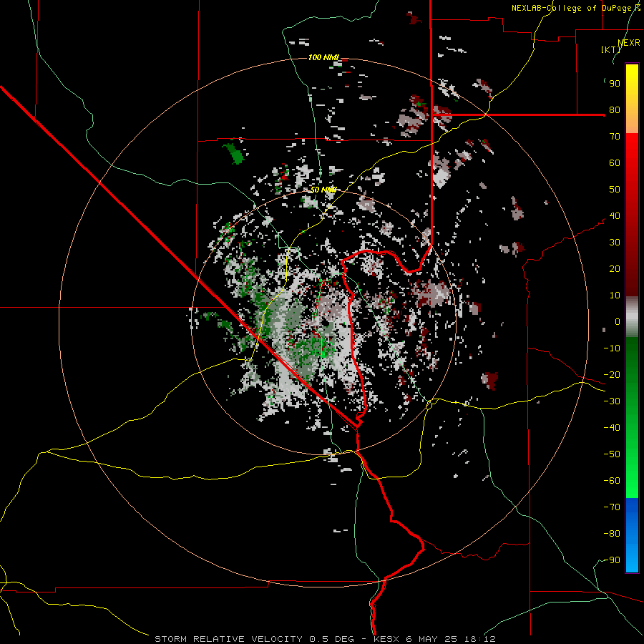
Task: Pick the gray zero-velocity segment of color bar
Action: [632, 317]
